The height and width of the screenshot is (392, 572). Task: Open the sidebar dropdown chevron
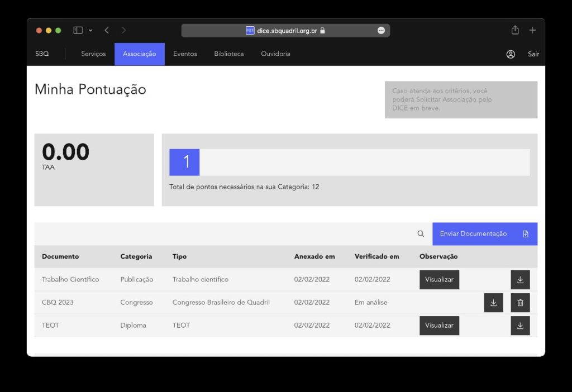tap(90, 30)
